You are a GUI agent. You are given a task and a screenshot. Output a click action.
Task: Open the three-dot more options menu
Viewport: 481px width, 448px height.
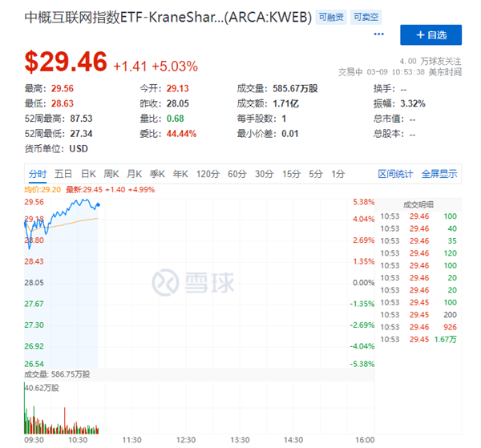pos(379,34)
